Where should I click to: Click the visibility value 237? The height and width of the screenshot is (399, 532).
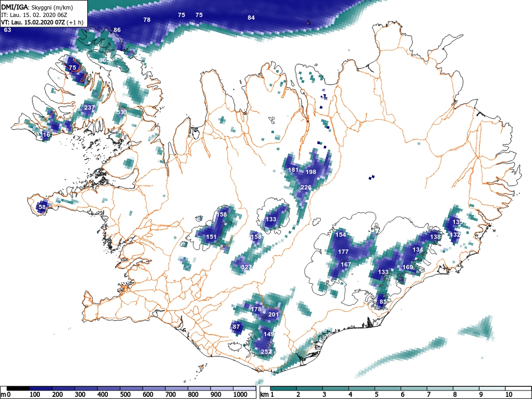89,107
